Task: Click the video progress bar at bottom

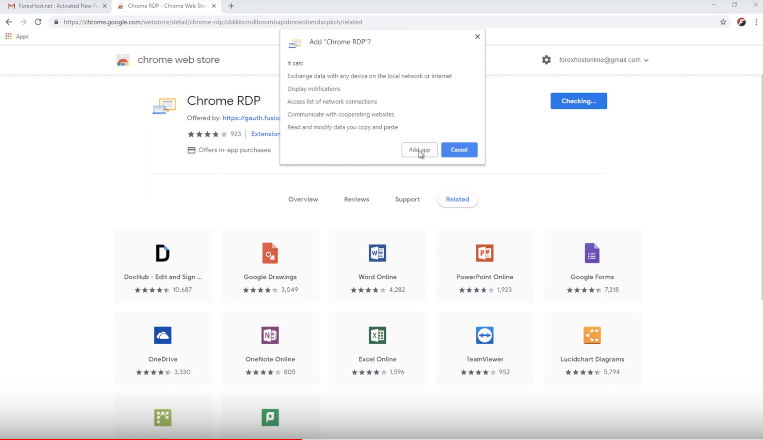Action: click(x=382, y=439)
